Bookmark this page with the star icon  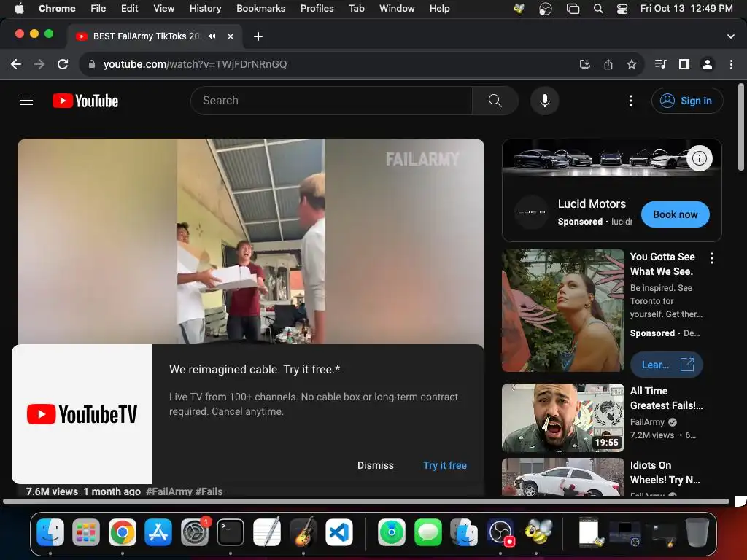tap(632, 64)
